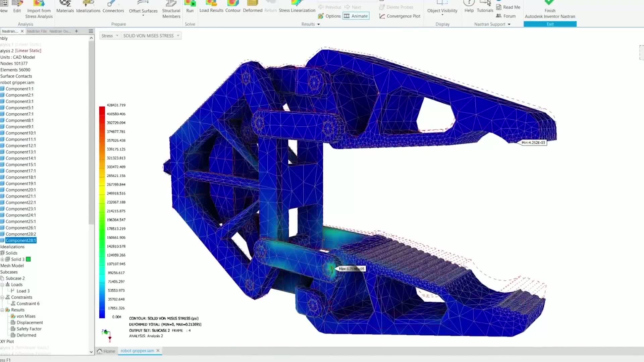Click the tree scrollbar up arrow

click(91, 38)
